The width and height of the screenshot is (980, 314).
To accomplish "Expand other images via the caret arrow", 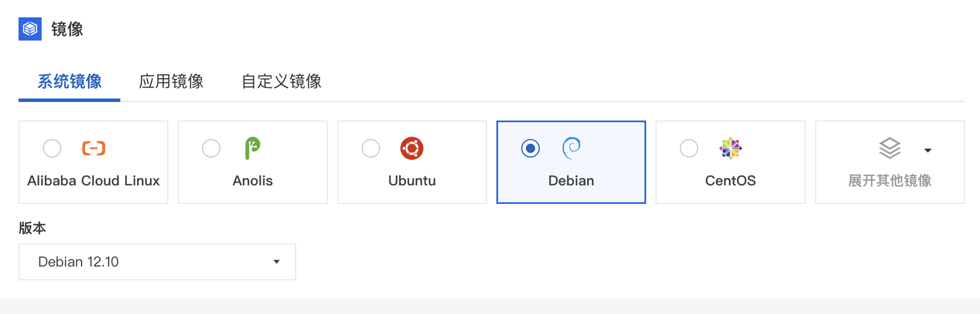I will [x=928, y=151].
